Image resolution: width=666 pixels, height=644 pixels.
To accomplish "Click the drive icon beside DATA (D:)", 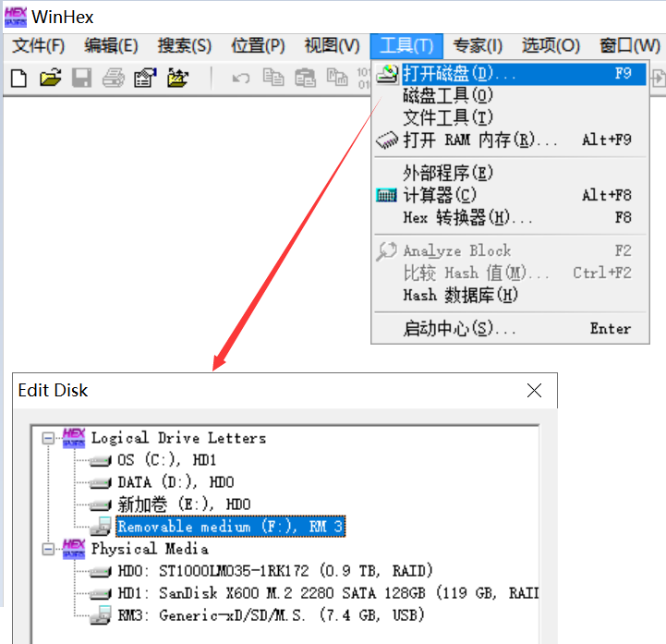I will pyautogui.click(x=101, y=483).
